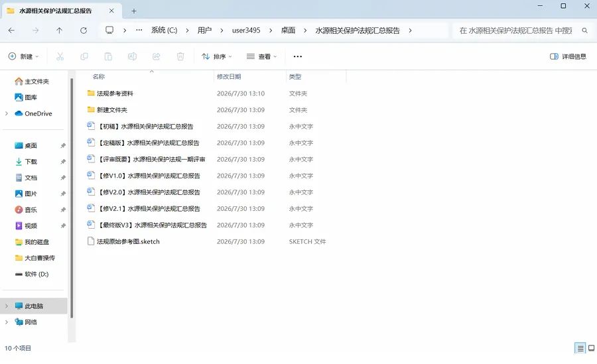Image resolution: width=597 pixels, height=364 pixels.
Task: Switch to large thumbnails view in status bar
Action: tap(591, 348)
